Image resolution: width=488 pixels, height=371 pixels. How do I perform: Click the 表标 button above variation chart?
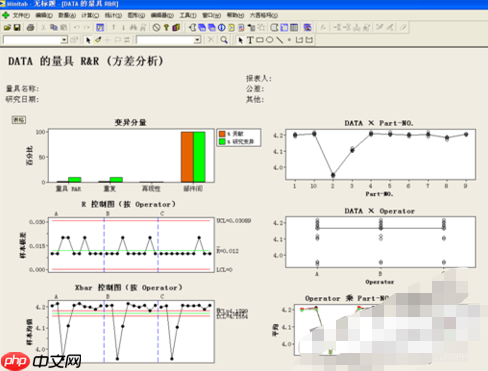19,120
